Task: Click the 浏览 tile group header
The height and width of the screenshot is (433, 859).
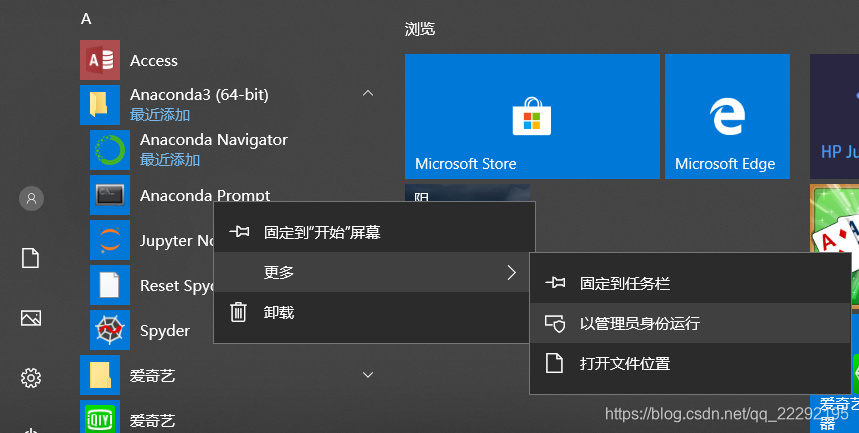Action: click(x=420, y=29)
